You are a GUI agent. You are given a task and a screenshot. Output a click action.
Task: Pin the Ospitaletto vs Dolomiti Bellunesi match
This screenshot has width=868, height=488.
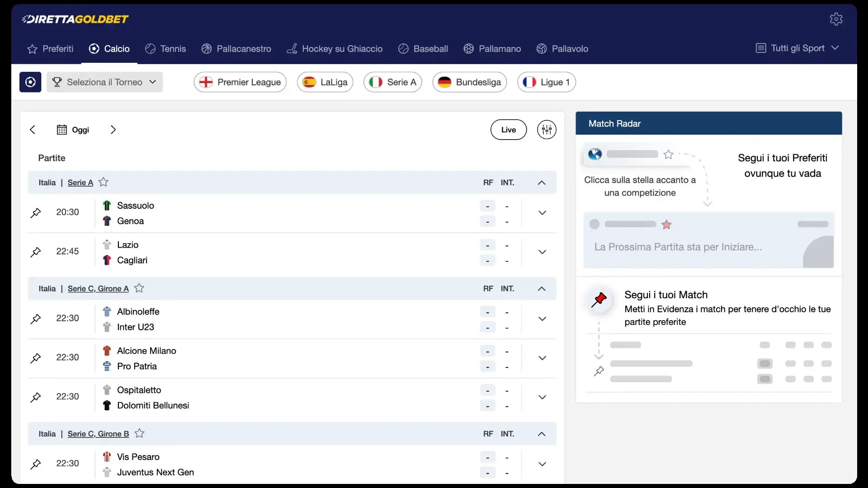36,397
